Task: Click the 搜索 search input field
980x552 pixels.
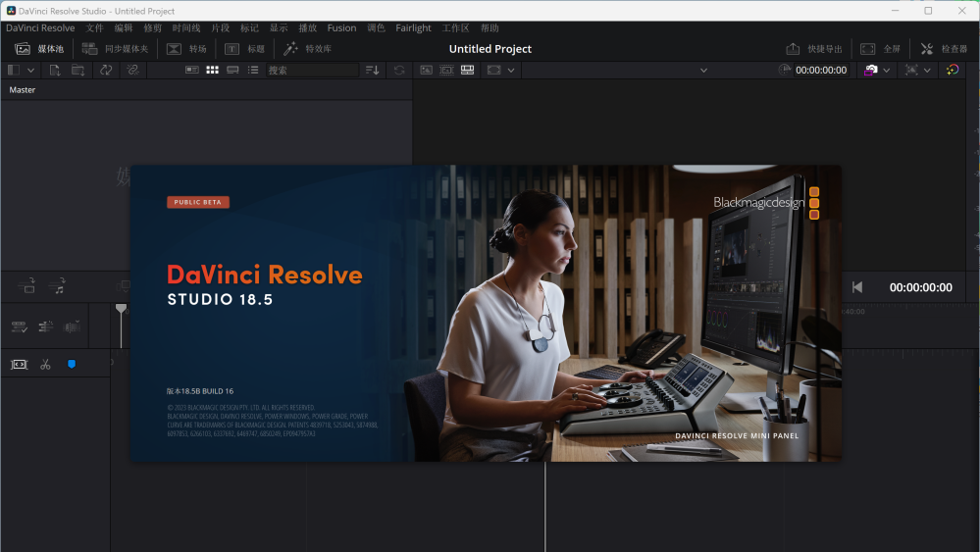Action: pos(312,71)
